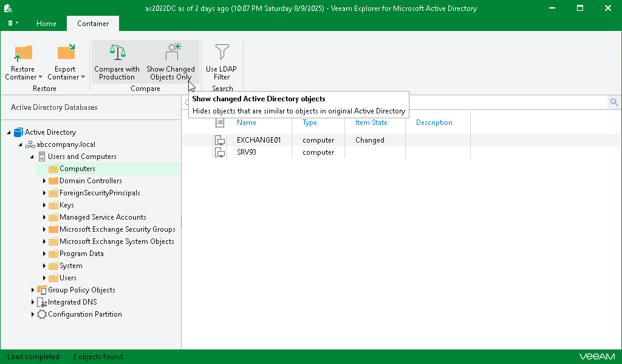
Task: Click the 2 objects found status text
Action: point(98,357)
